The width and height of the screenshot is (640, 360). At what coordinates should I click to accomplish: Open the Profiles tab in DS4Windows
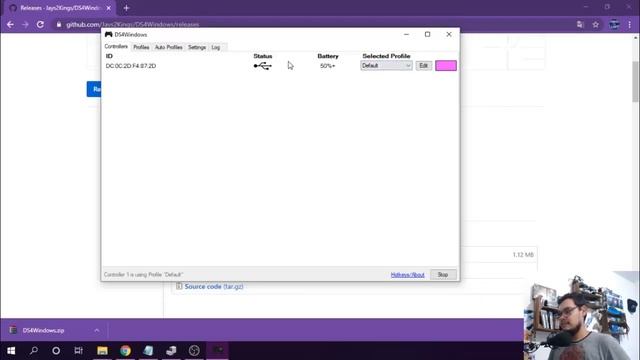pyautogui.click(x=141, y=47)
